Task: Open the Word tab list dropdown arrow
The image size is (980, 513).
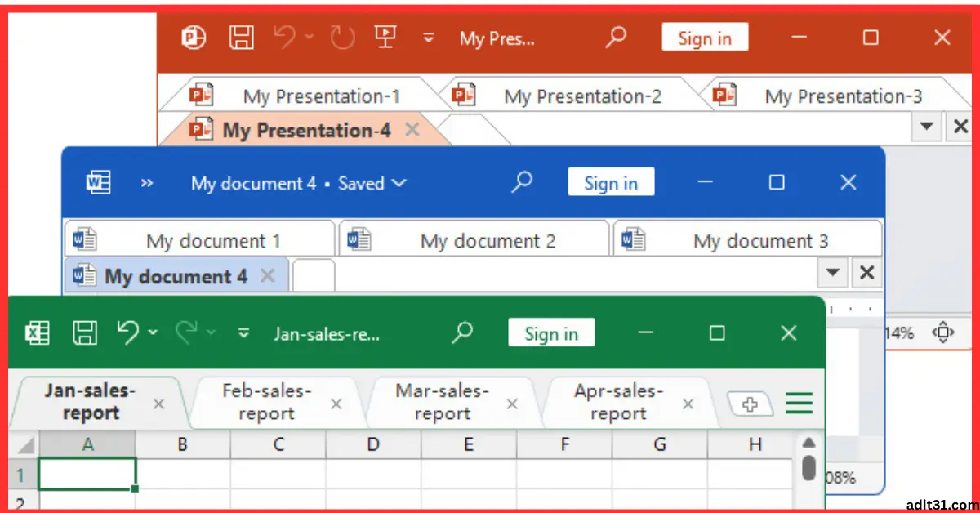Action: (832, 273)
